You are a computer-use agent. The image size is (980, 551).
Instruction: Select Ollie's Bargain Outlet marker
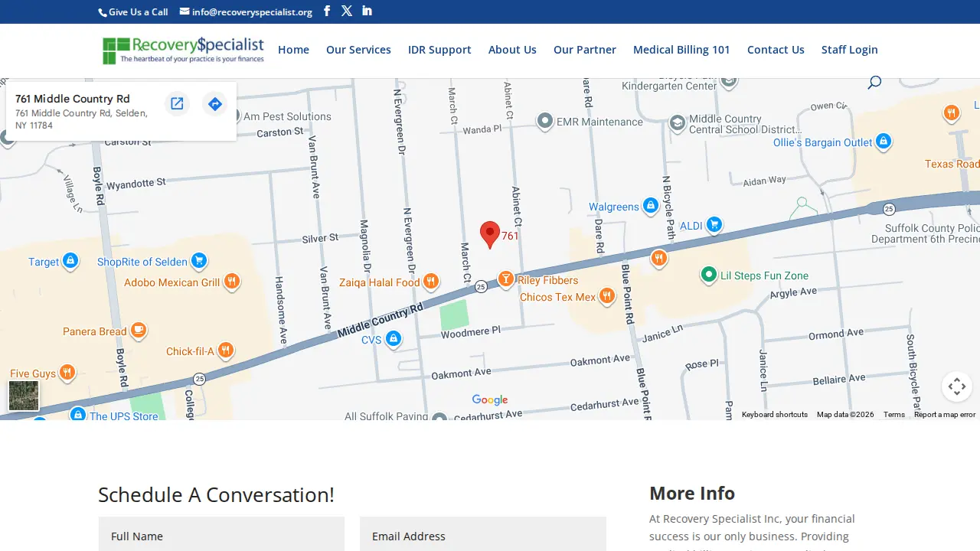pyautogui.click(x=884, y=142)
